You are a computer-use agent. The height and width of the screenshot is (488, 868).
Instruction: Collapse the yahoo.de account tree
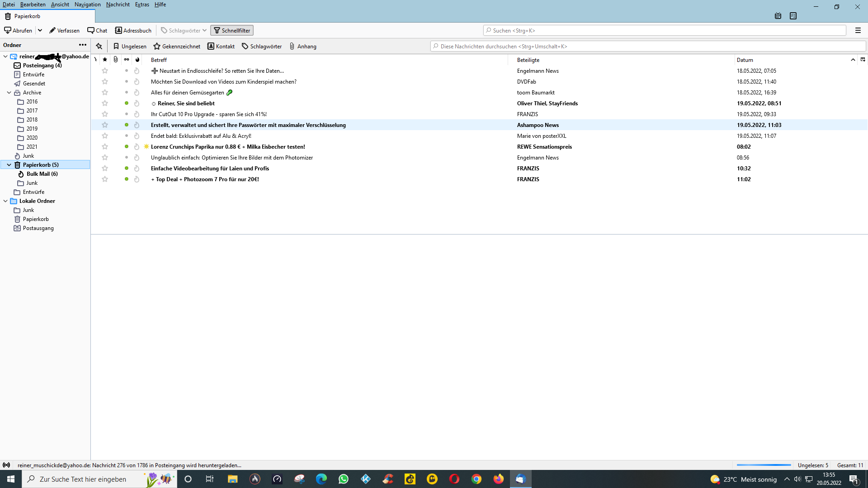tap(5, 56)
